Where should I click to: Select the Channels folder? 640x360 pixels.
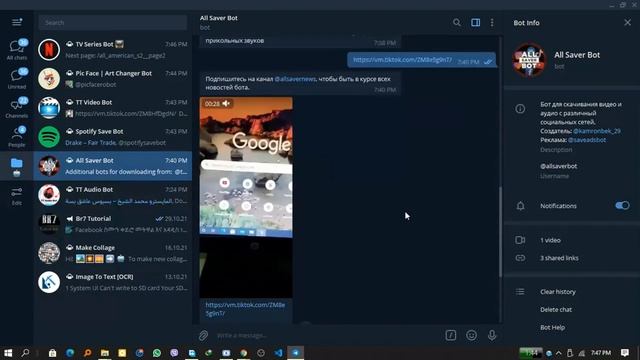(x=17, y=108)
